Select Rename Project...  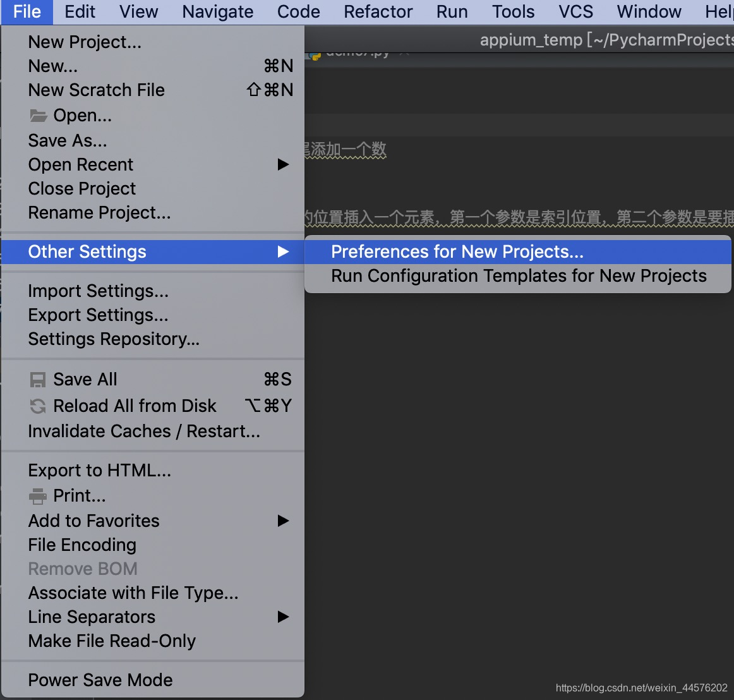tap(153, 212)
